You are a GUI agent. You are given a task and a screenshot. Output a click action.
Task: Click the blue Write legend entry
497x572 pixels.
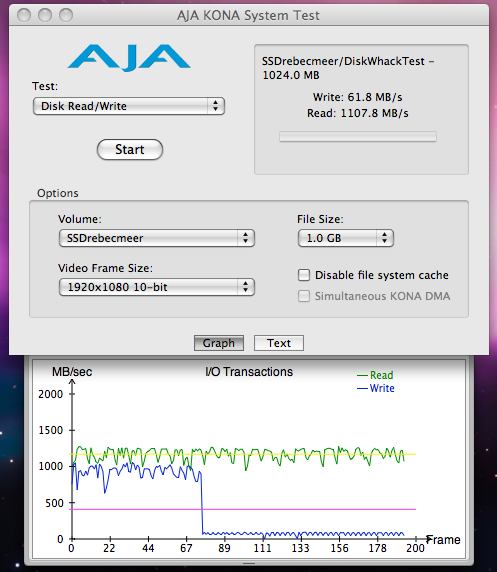(x=375, y=388)
